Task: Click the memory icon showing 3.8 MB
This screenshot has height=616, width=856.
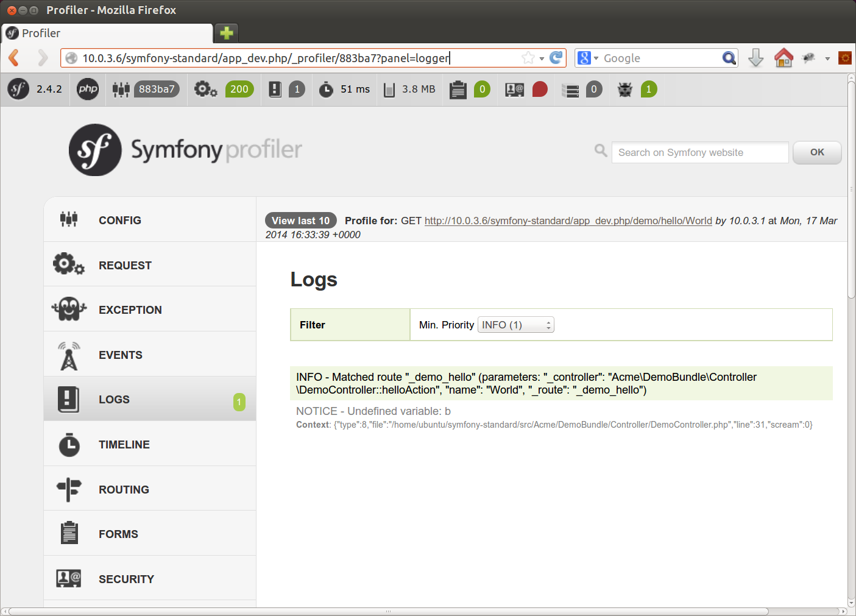Action: pos(389,90)
